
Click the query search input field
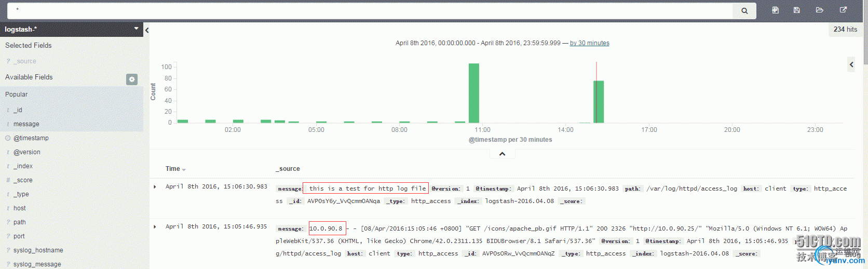(x=370, y=10)
